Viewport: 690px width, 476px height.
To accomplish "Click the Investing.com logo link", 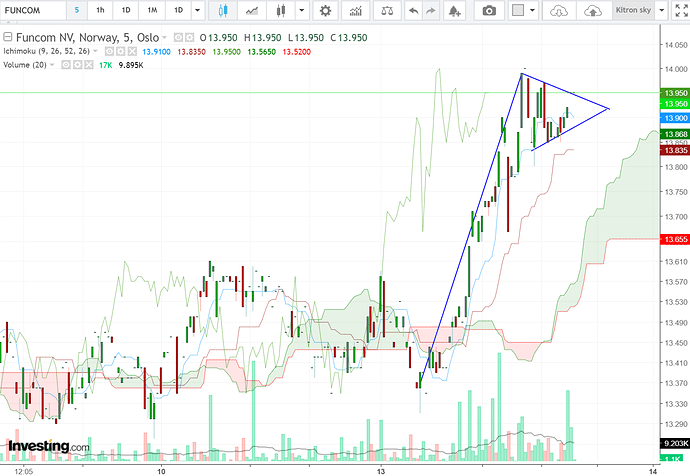I will click(48, 446).
